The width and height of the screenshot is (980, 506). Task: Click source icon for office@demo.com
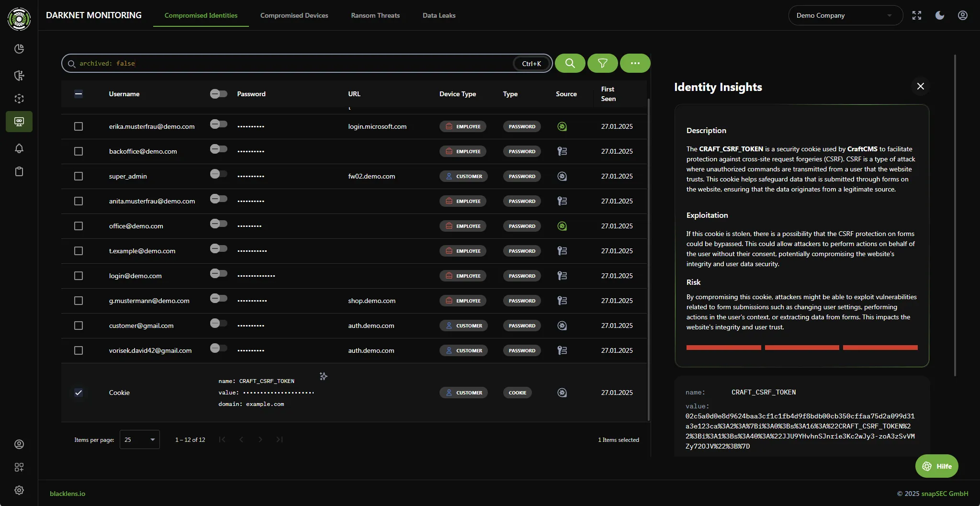point(562,226)
